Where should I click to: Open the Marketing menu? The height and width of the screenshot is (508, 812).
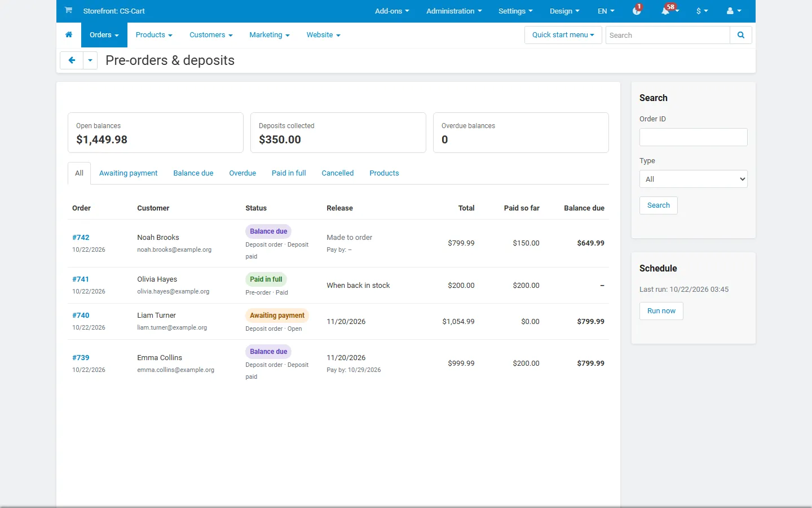click(x=270, y=35)
